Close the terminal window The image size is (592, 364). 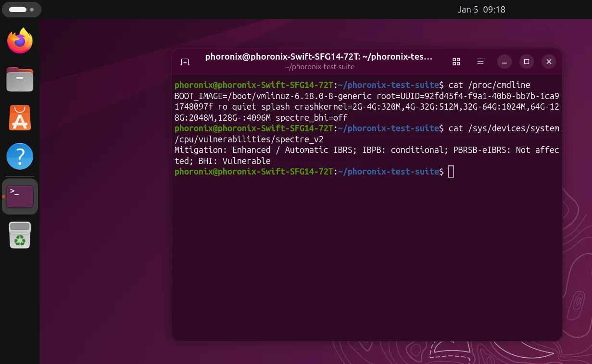tap(549, 62)
